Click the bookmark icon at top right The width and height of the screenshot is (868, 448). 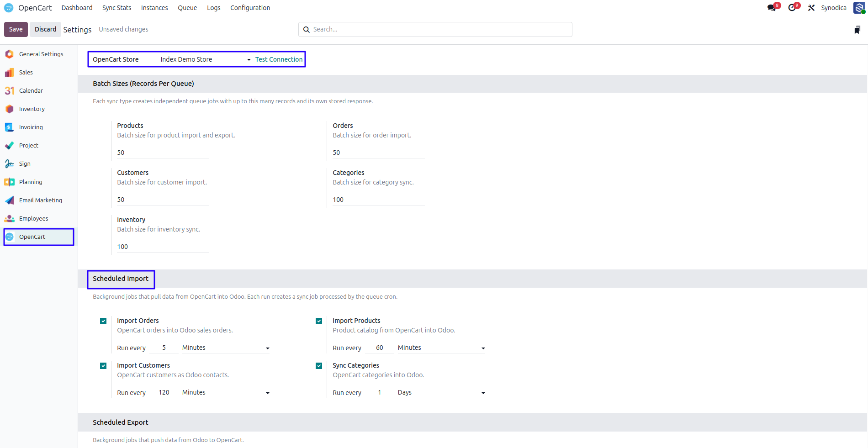(857, 30)
